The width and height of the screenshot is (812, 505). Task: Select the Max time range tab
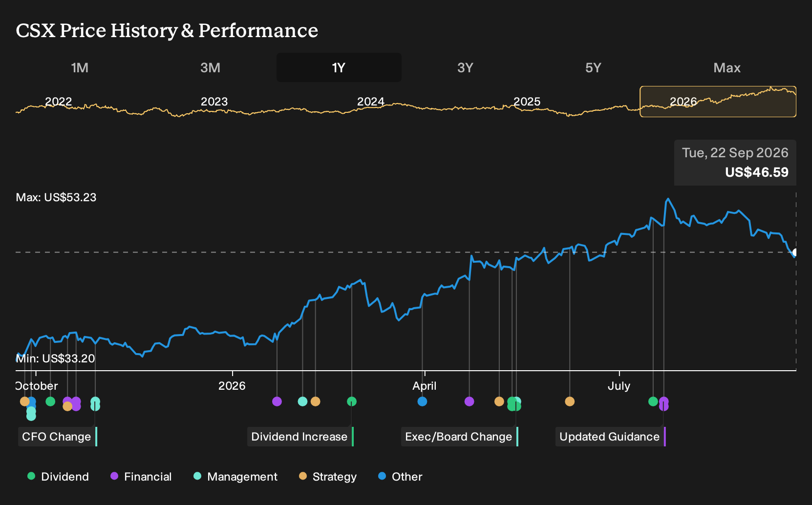tap(727, 67)
